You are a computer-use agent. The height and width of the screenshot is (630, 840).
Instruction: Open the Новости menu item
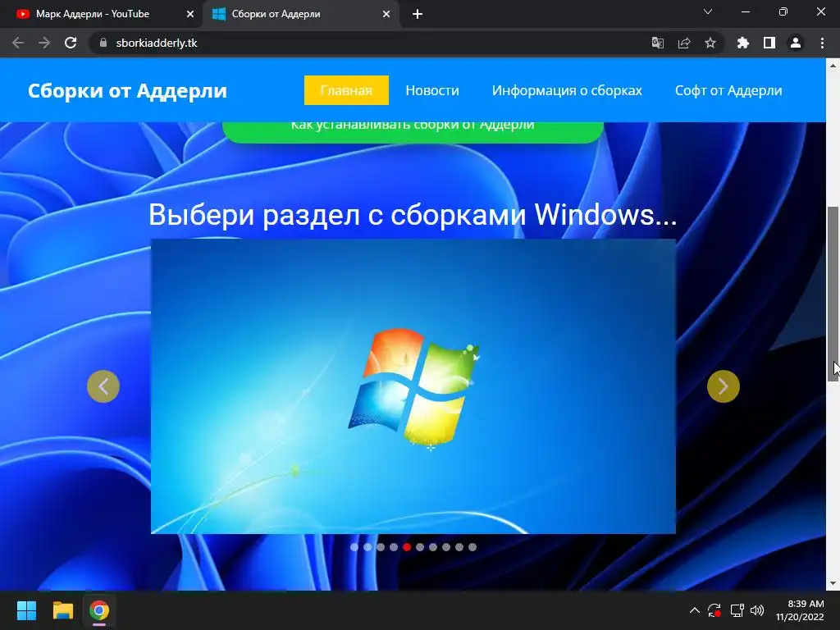(432, 90)
